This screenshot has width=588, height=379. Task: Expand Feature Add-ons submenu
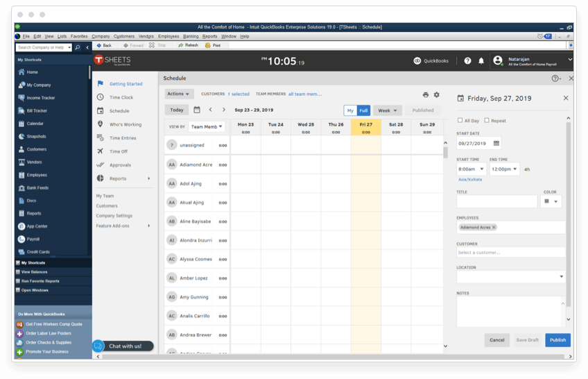point(149,226)
